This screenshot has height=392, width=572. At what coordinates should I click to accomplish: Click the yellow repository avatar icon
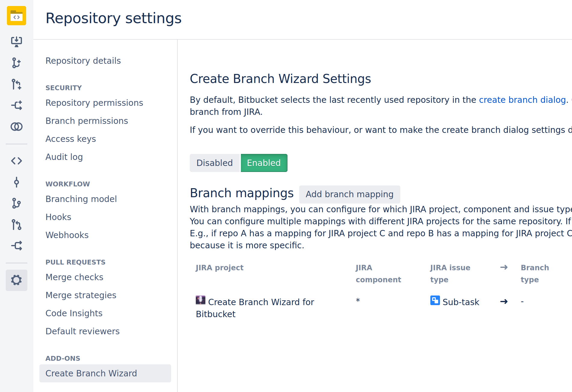(17, 16)
